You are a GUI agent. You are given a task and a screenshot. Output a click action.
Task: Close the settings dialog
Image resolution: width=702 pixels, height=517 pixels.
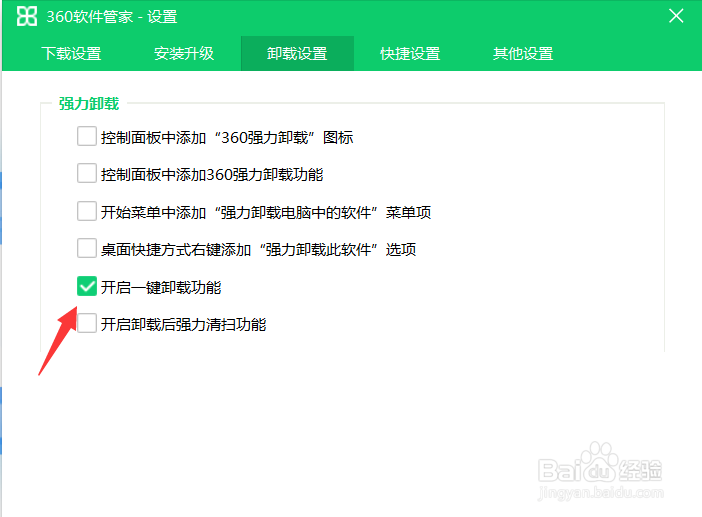pyautogui.click(x=676, y=16)
